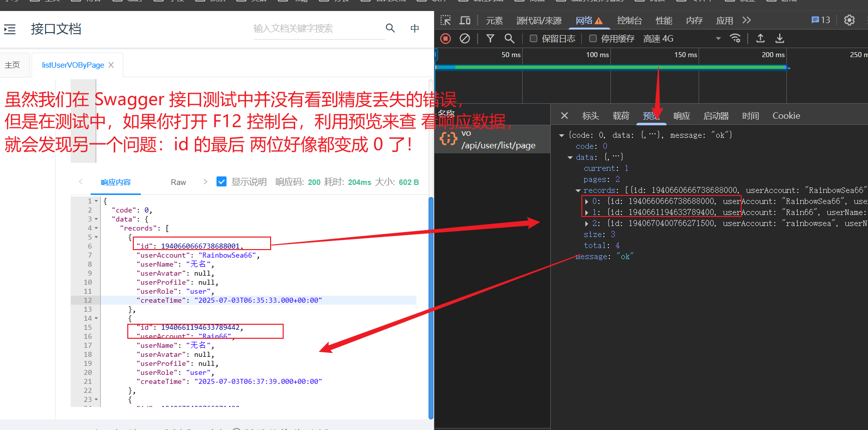
Task: Clear the network log
Action: coord(465,39)
